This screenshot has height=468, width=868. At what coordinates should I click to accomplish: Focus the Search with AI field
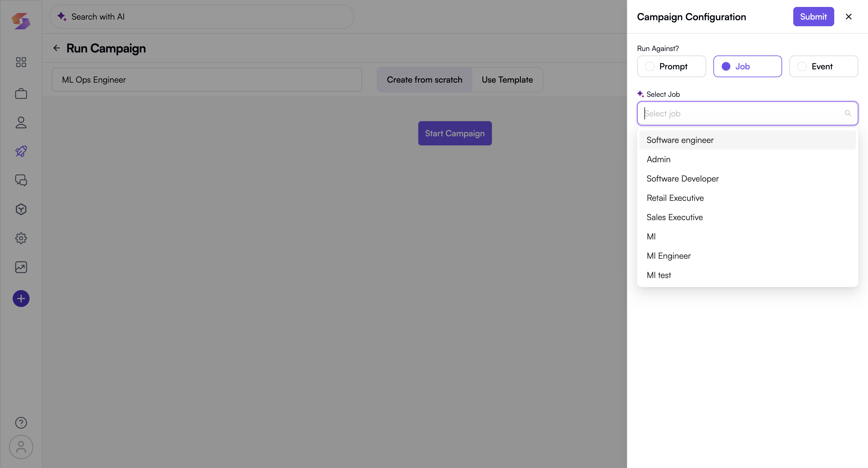[202, 17]
